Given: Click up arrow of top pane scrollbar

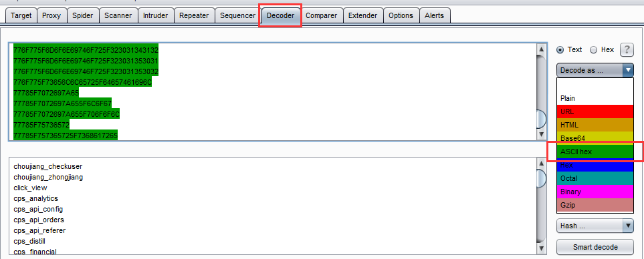Looking at the screenshot, I should [541, 49].
